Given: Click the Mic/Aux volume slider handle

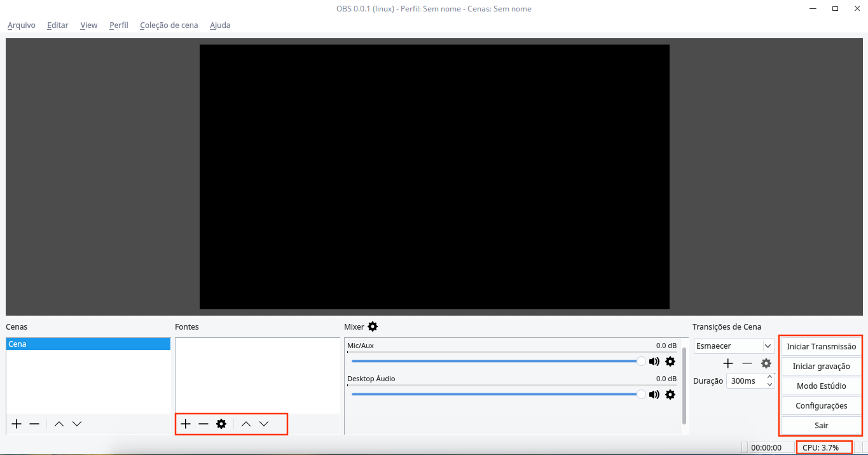Looking at the screenshot, I should [x=641, y=361].
